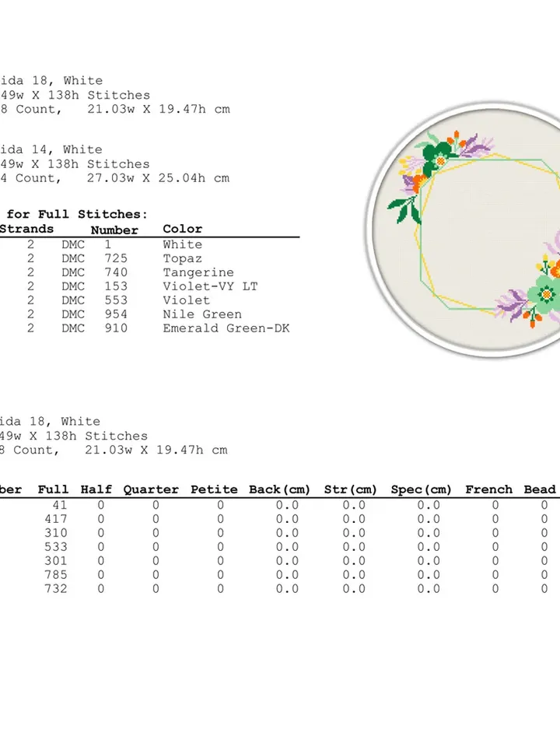Screen dimensions: 560x747
Task: Click DMC thread number 725
Action: pyautogui.click(x=115, y=258)
